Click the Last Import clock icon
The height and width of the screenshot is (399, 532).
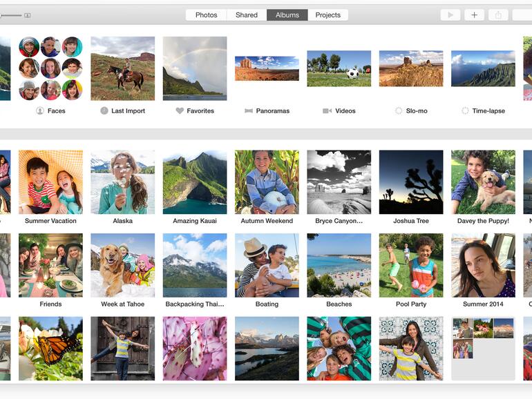pyautogui.click(x=104, y=110)
